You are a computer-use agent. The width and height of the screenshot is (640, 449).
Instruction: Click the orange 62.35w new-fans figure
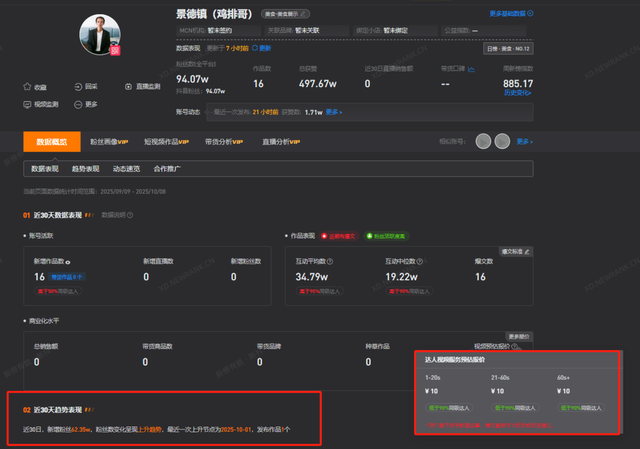click(81, 429)
